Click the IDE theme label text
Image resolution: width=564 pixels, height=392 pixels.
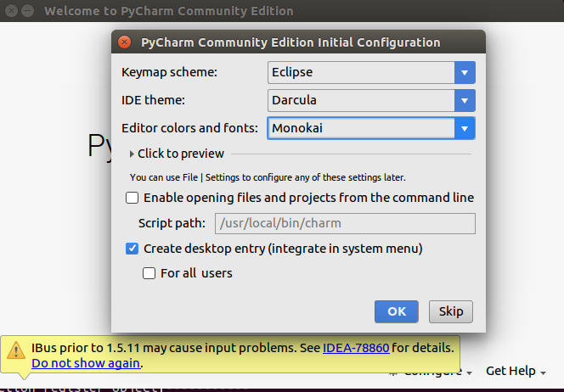tap(153, 100)
